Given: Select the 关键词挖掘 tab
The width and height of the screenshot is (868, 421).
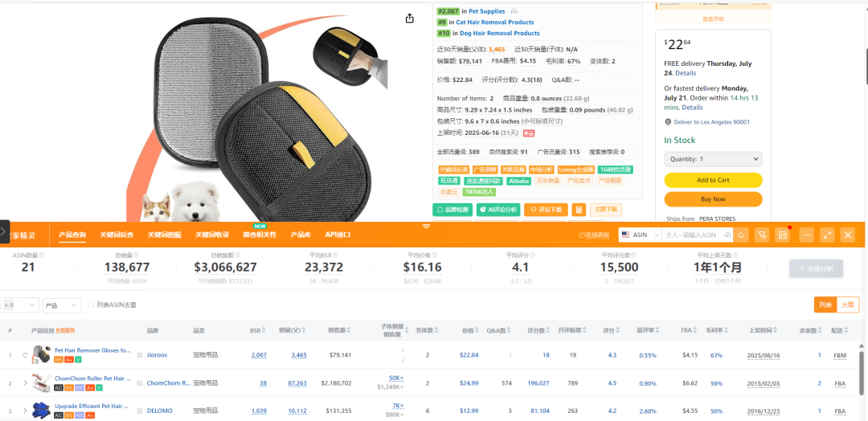Looking at the screenshot, I should tap(165, 235).
